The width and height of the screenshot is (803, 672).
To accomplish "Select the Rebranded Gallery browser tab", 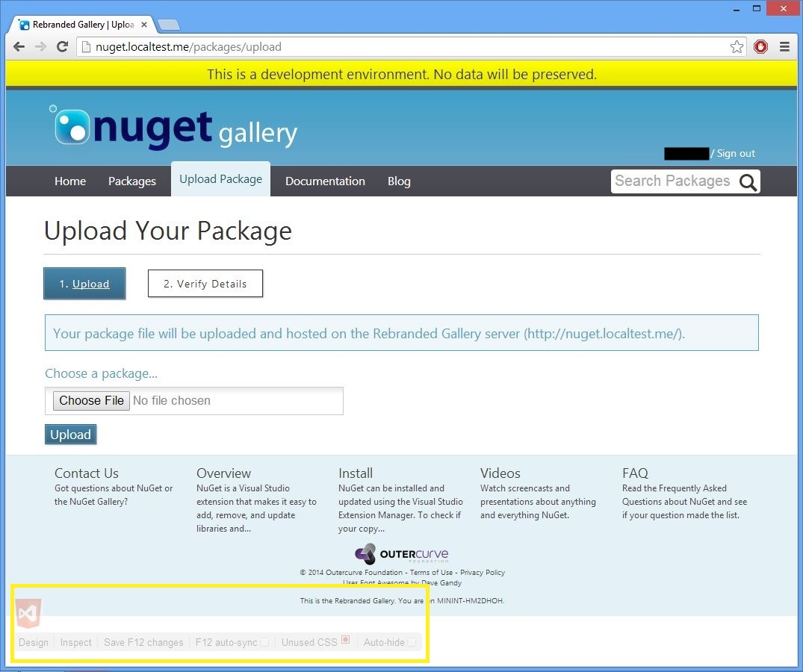I will [x=82, y=24].
